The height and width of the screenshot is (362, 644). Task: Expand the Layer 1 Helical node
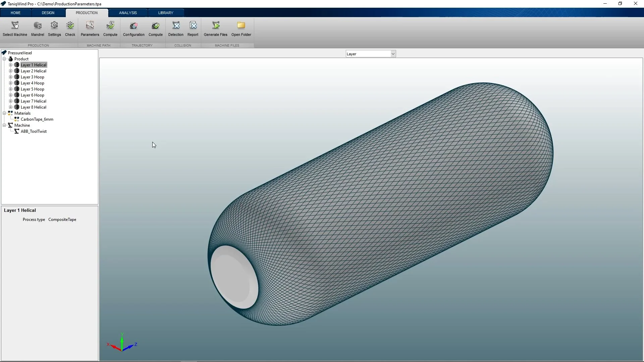pyautogui.click(x=10, y=65)
